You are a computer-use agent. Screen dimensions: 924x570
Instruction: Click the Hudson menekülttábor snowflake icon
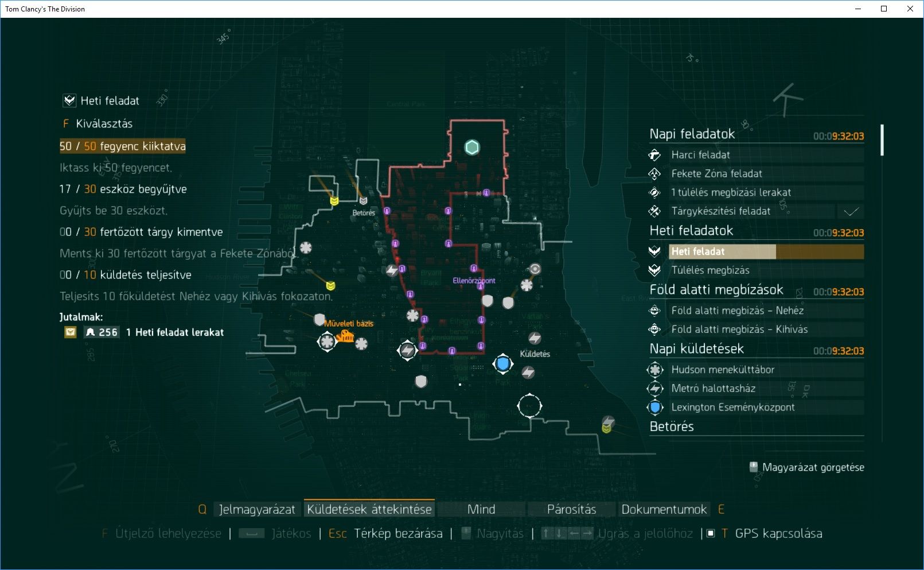pos(655,370)
